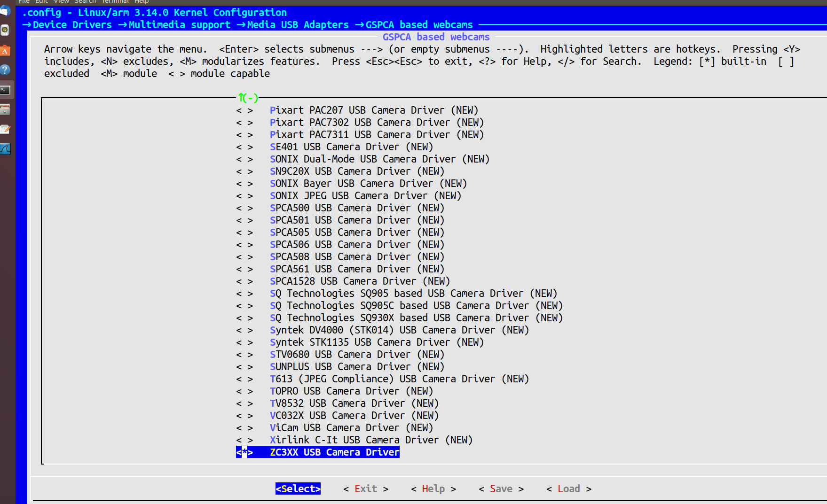This screenshot has width=827, height=504.
Task: Select 'Xirlink C-It USB Camera Driver' row
Action: coord(354,440)
